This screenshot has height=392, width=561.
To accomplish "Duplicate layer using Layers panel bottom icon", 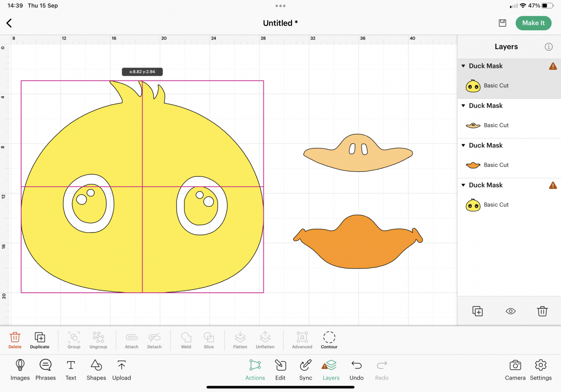I will click(478, 311).
